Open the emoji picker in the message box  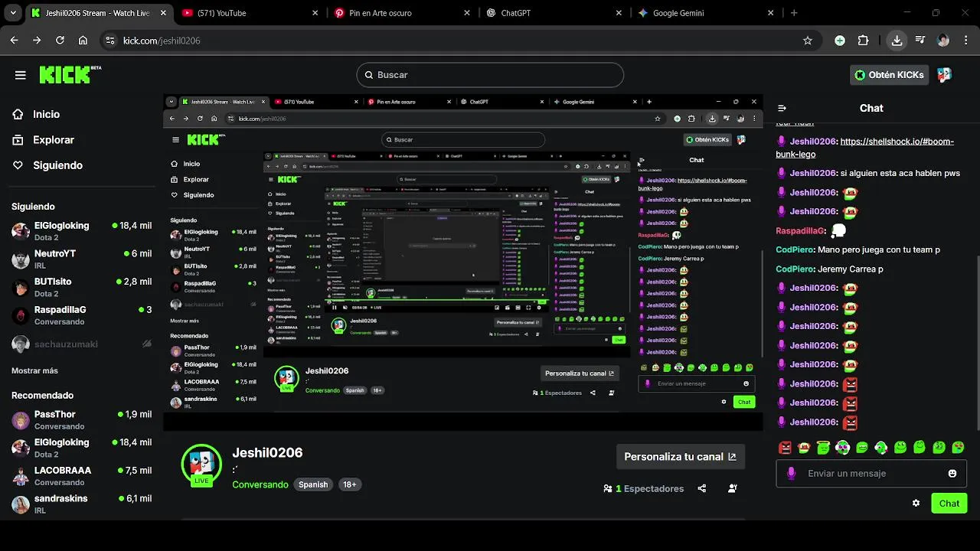(952, 474)
